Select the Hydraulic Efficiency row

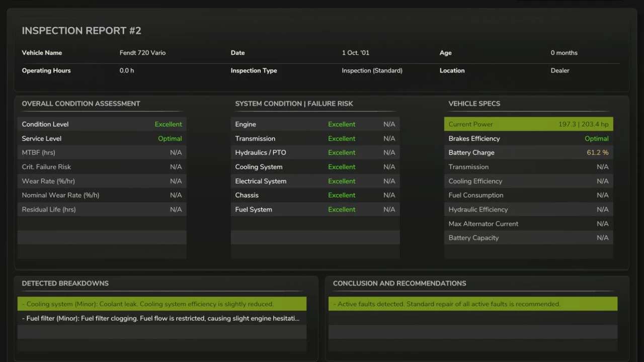[x=528, y=209]
